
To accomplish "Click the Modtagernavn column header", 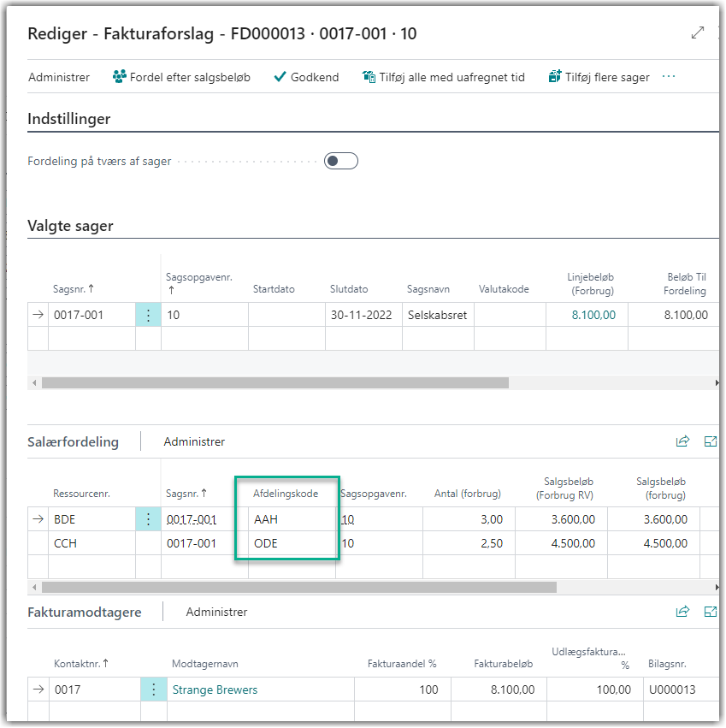I will (x=205, y=664).
